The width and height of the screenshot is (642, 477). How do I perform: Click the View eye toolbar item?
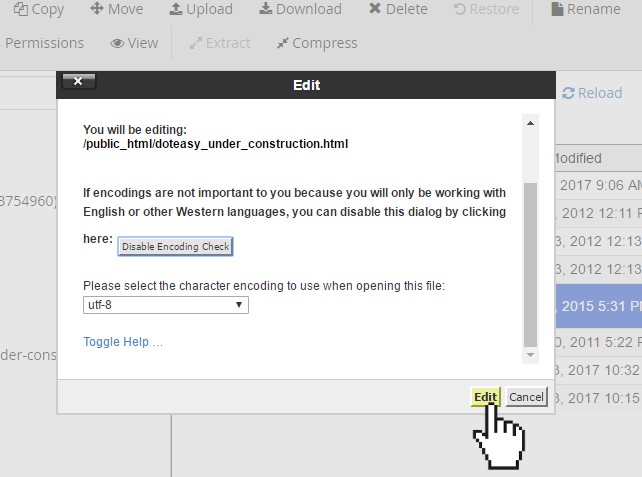[x=134, y=43]
